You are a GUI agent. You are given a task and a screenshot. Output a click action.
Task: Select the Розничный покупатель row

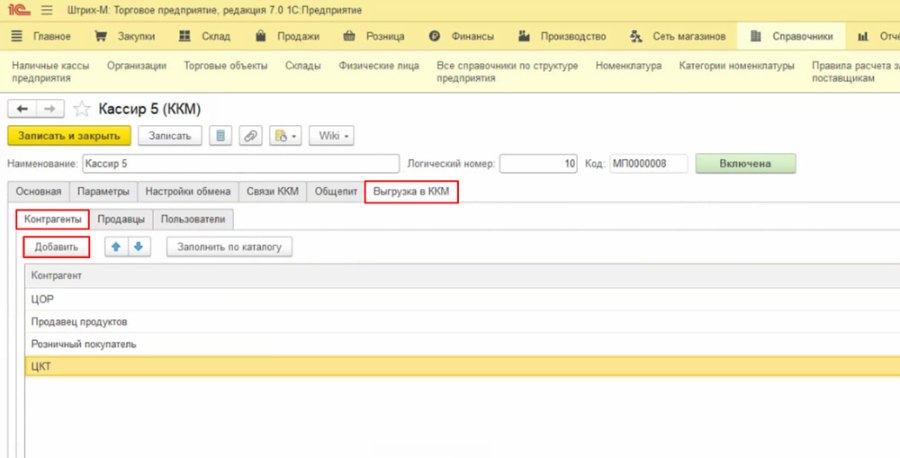(462, 344)
